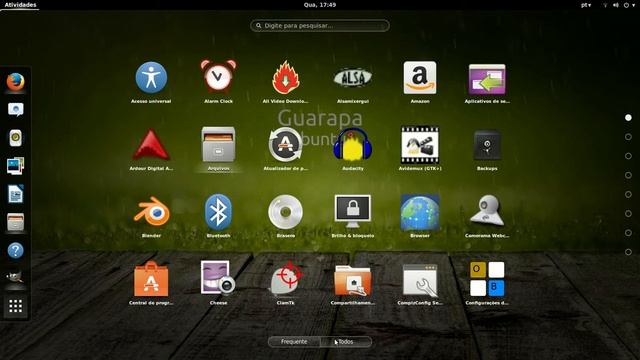The width and height of the screenshot is (640, 360).
Task: Go to seventh app page indicator dot
Action: (x=628, y=233)
